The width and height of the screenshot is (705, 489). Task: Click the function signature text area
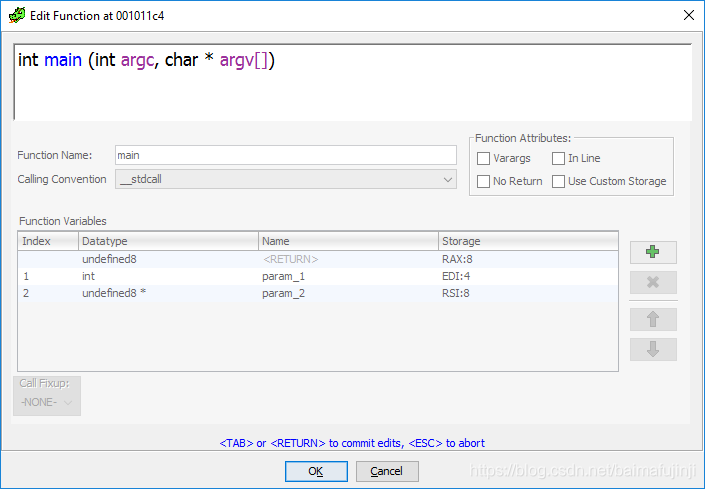353,82
